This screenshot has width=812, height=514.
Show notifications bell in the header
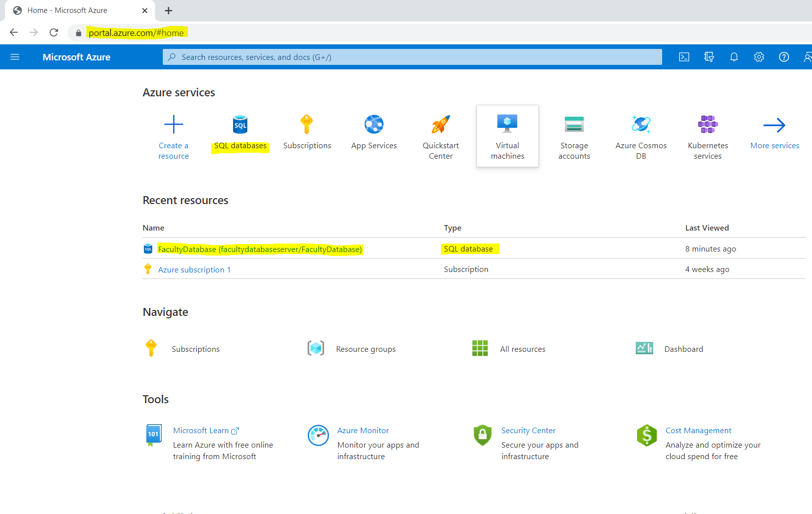734,57
